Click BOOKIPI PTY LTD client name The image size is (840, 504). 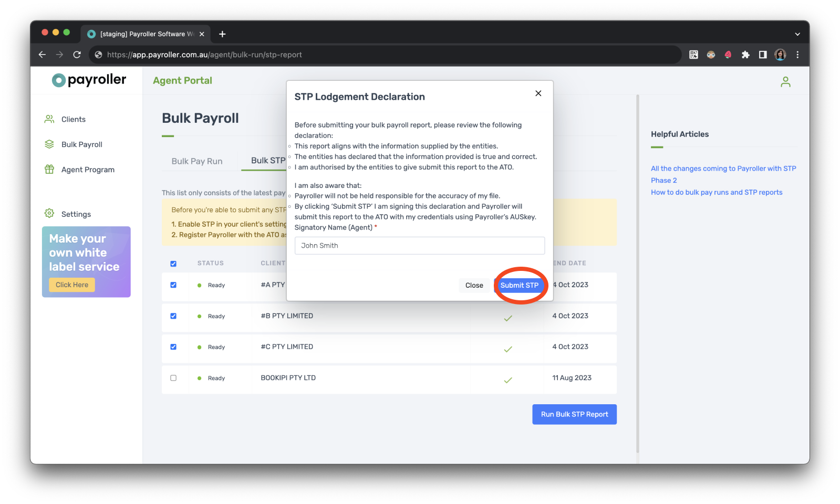288,378
